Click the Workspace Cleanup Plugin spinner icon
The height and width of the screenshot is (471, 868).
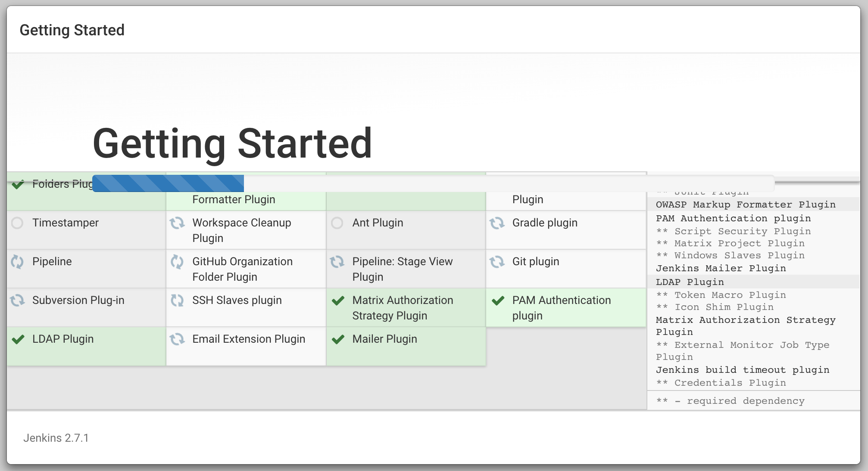coord(177,223)
